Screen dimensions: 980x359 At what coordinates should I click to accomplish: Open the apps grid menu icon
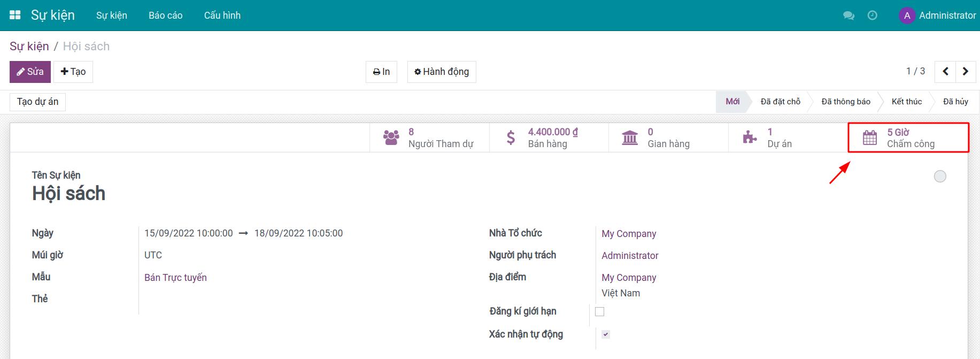(15, 15)
